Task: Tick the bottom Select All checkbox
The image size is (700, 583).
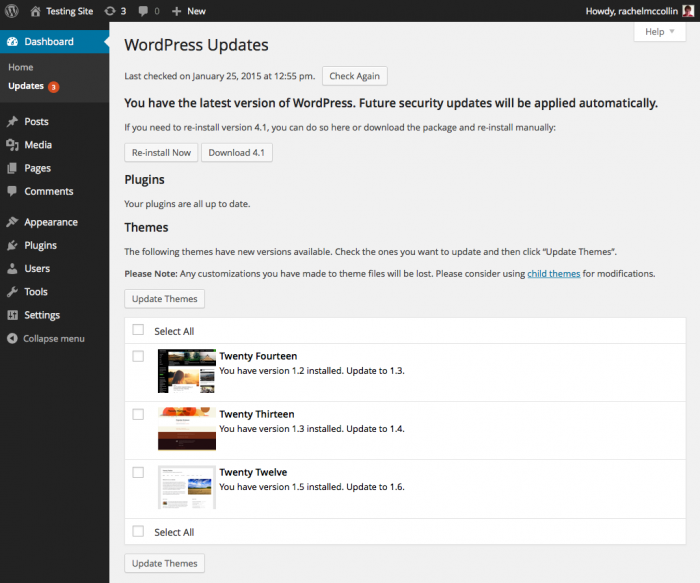Action: (138, 531)
